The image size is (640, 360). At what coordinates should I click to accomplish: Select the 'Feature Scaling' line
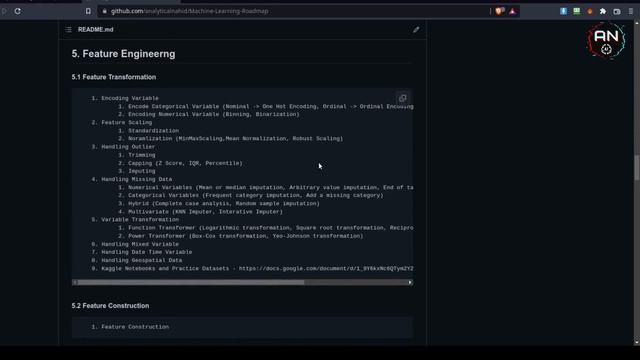(x=122, y=122)
